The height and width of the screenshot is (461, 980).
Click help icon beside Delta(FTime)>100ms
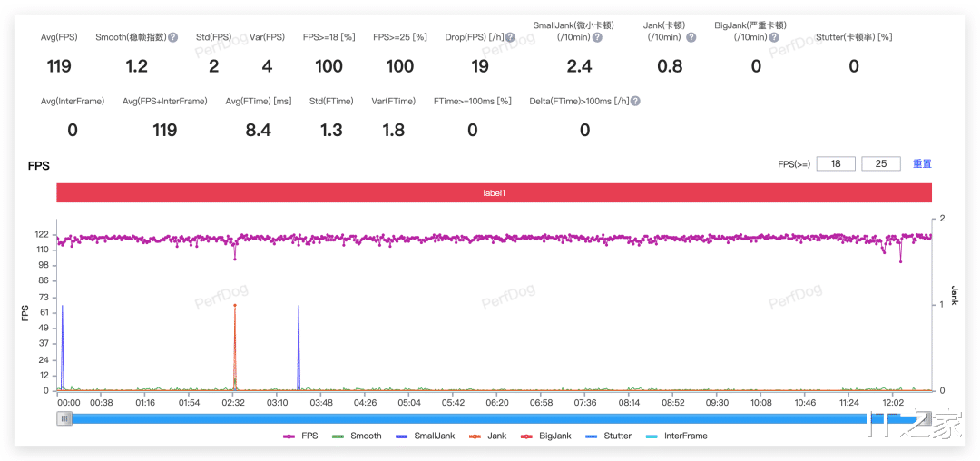[x=635, y=102]
